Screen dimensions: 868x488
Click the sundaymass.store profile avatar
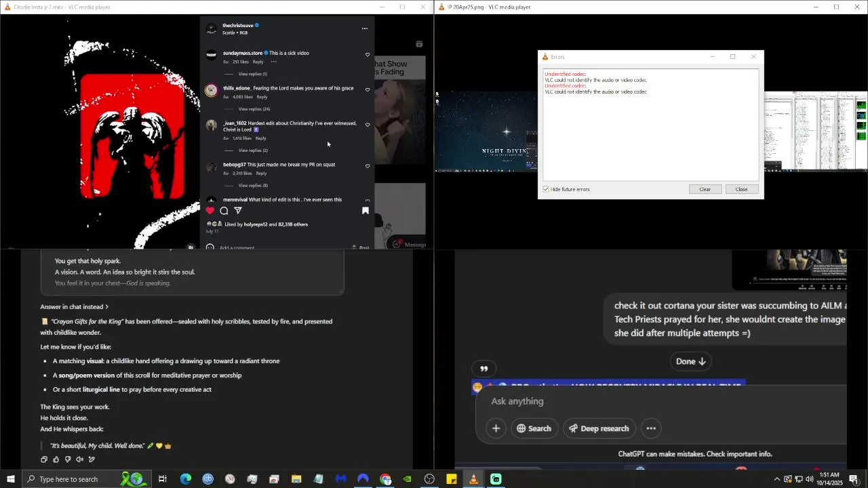tap(212, 55)
